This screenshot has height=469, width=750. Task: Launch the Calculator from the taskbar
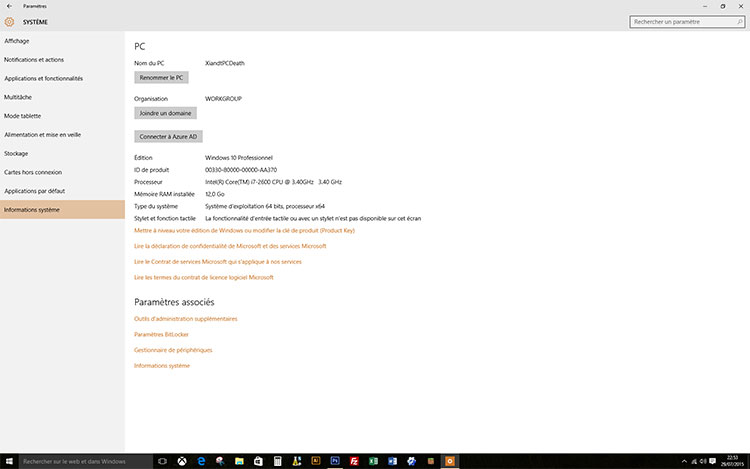click(277, 461)
